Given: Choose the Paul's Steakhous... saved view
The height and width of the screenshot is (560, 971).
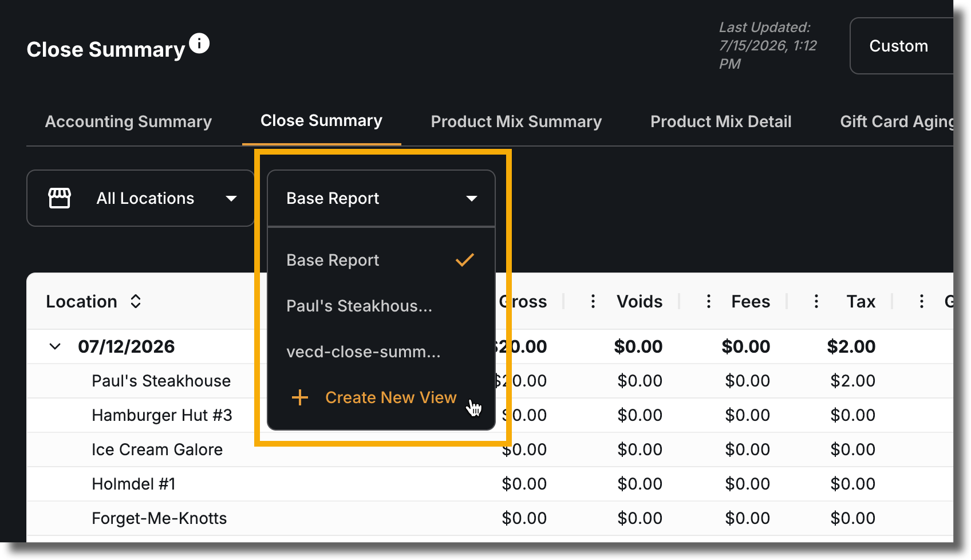Looking at the screenshot, I should 381,306.
